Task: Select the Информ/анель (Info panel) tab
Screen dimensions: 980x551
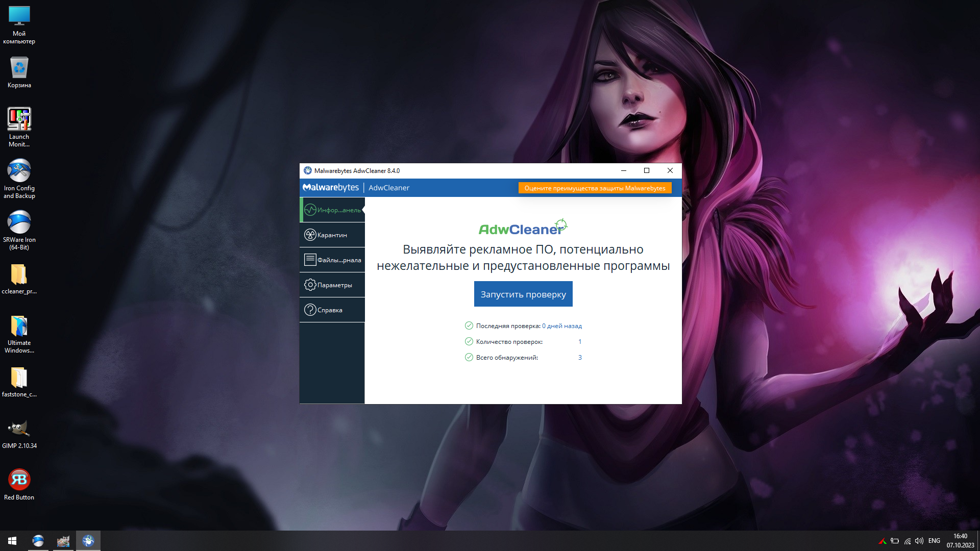Action: click(x=330, y=209)
